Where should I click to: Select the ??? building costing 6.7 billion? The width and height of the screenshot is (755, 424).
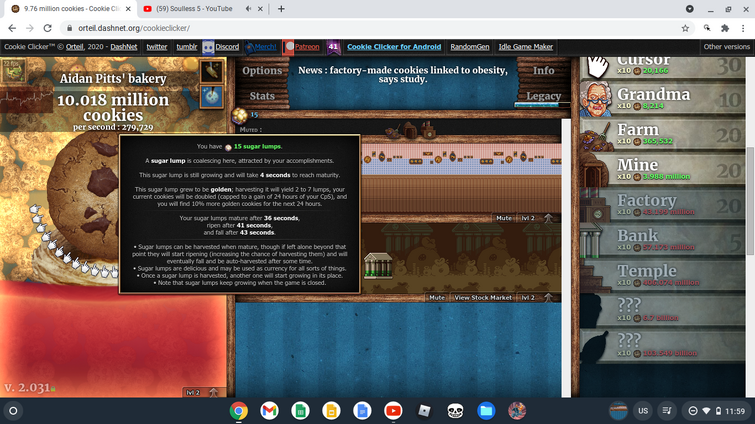[x=663, y=310]
